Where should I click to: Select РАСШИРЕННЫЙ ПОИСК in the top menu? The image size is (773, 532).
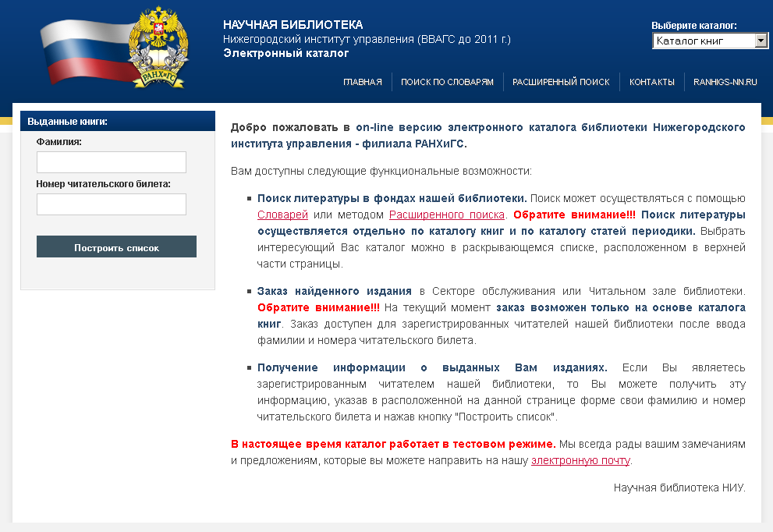(x=561, y=82)
